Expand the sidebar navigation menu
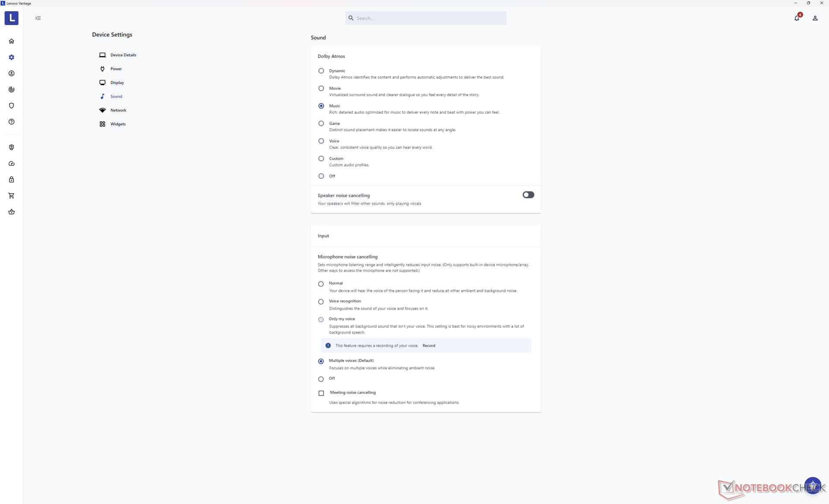The width and height of the screenshot is (829, 504). coord(38,18)
